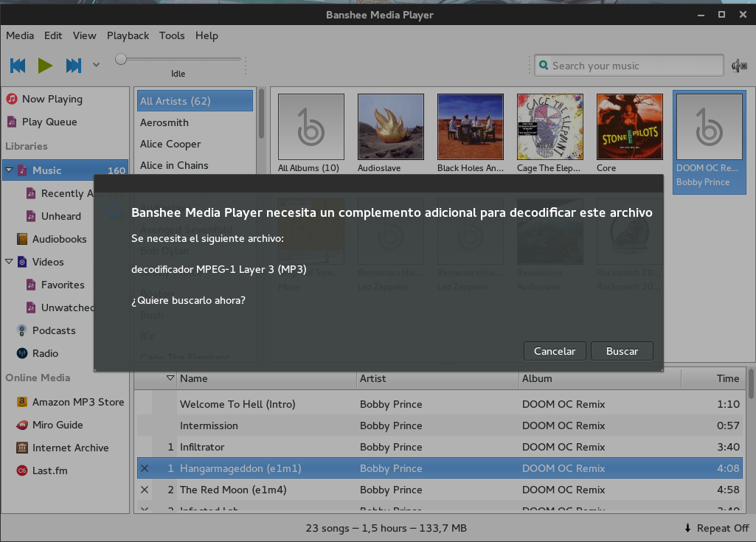Collapse the Videos library tree
Screen dimensions: 756x542
9,262
